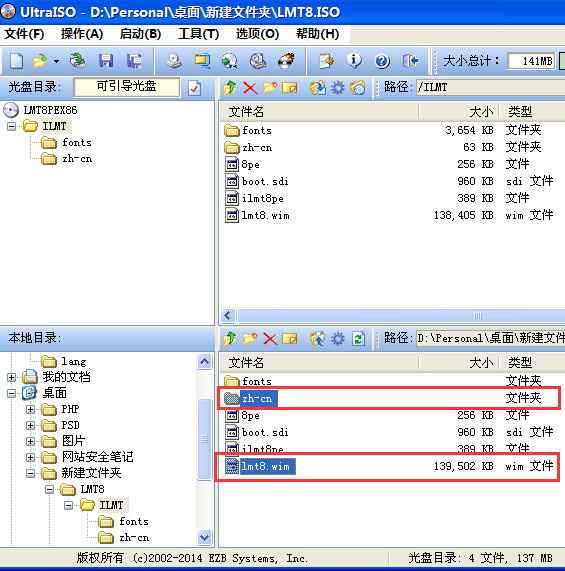The height and width of the screenshot is (571, 565).
Task: Click the gear icon in local pane
Action: pos(338,339)
